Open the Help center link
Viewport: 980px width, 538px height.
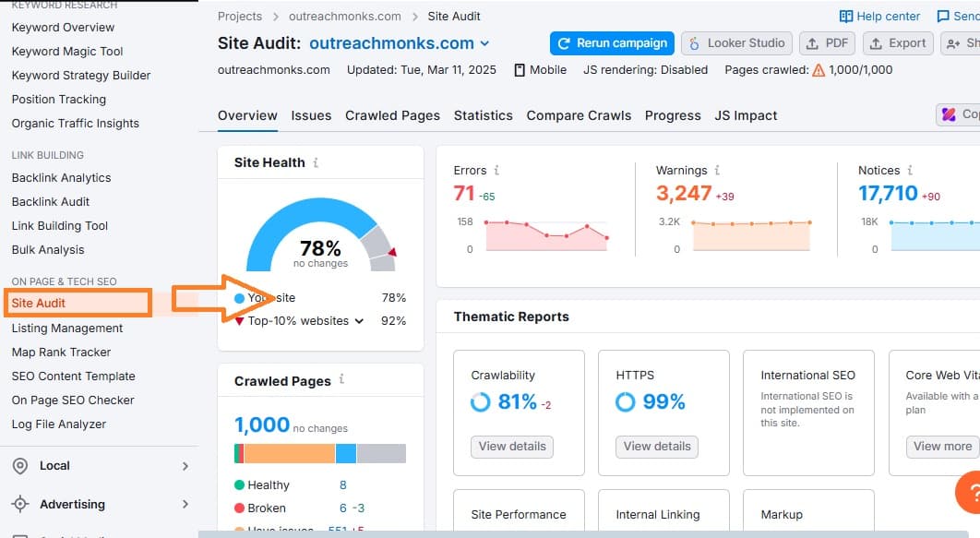pos(880,17)
